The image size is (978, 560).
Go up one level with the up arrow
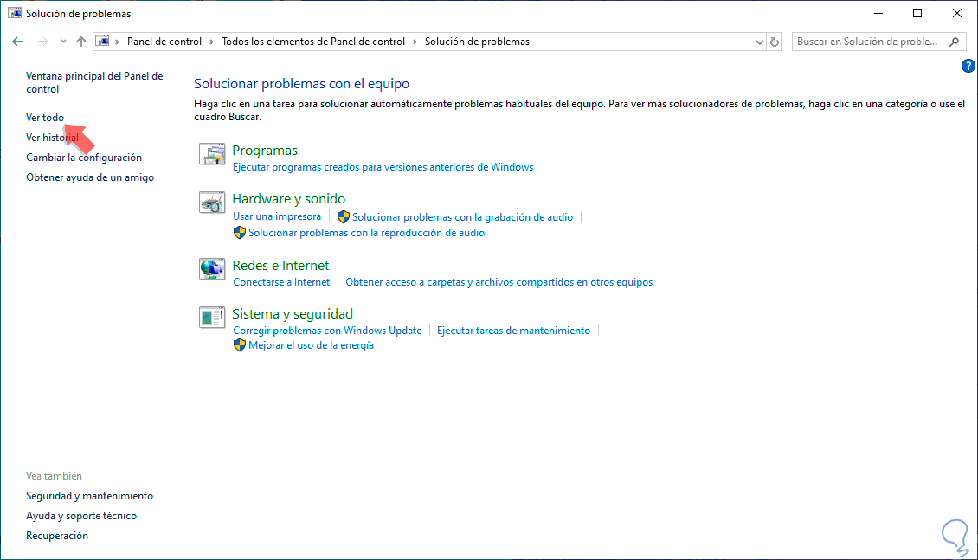[x=81, y=42]
